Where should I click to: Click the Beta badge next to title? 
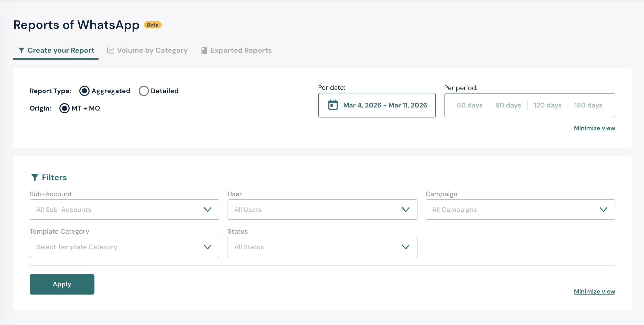tap(153, 25)
